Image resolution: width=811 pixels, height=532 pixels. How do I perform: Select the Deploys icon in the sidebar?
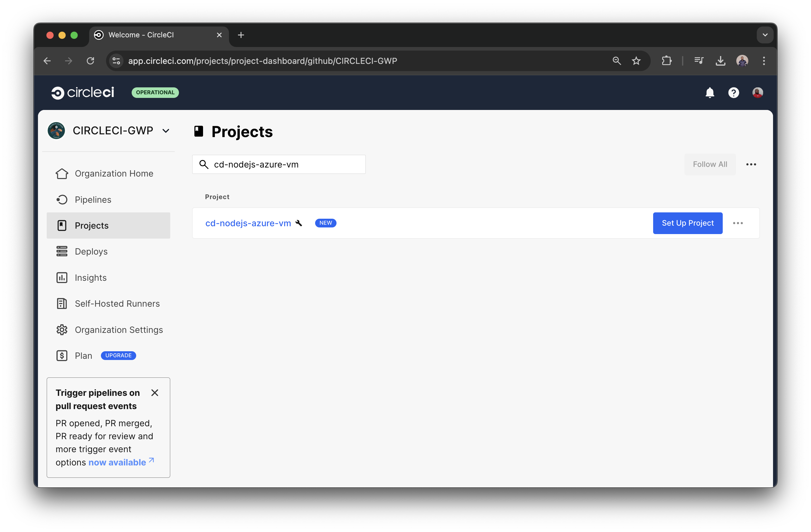[x=62, y=251]
